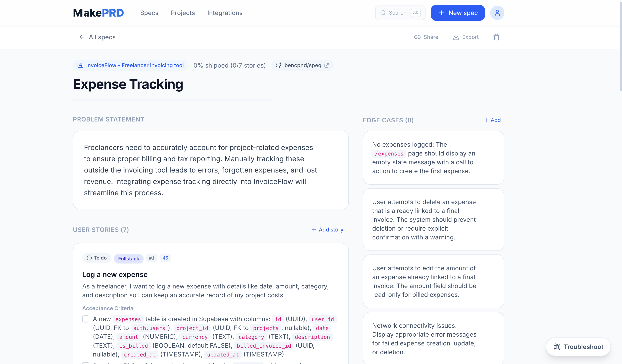
Task: Check the second acceptance criterion checkbox
Action: click(86, 363)
